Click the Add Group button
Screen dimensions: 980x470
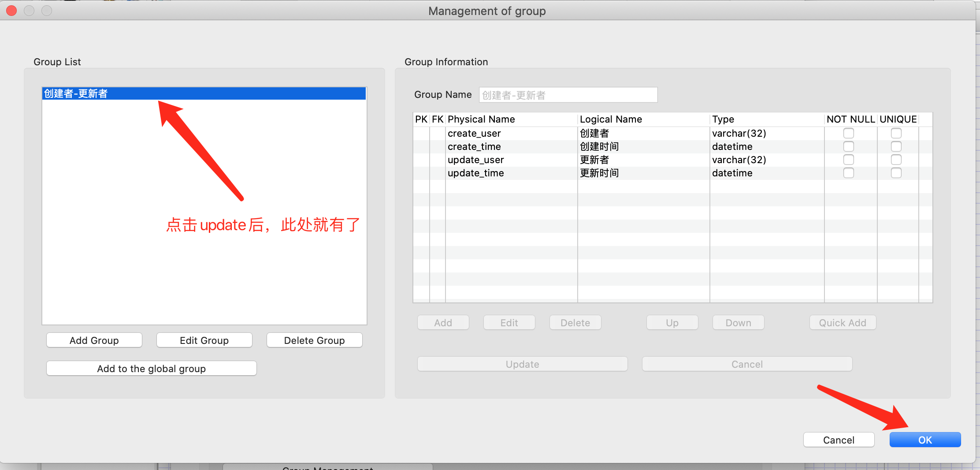pos(94,340)
